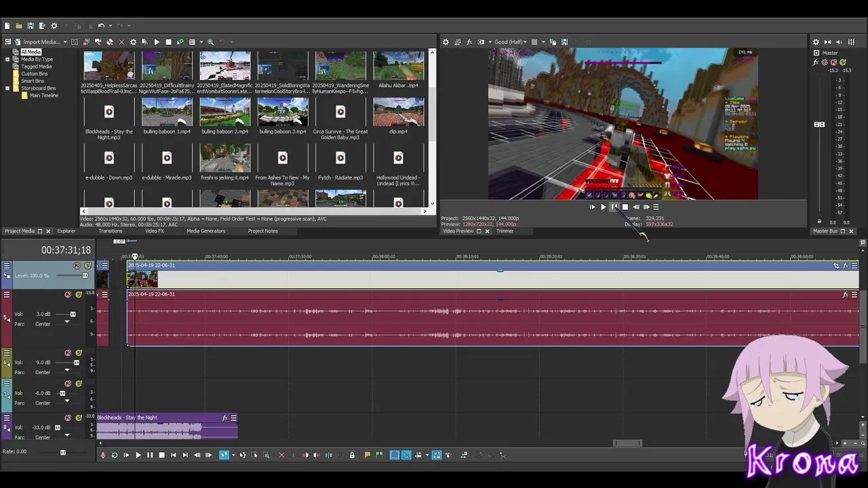Select the Zoom edit tool
The image size is (868, 488).
click(266, 455)
